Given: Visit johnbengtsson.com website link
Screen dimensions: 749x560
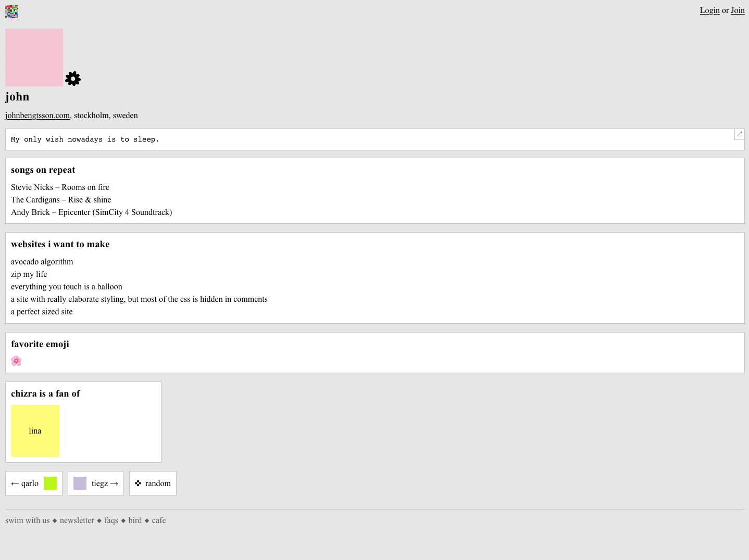Looking at the screenshot, I should [x=38, y=116].
